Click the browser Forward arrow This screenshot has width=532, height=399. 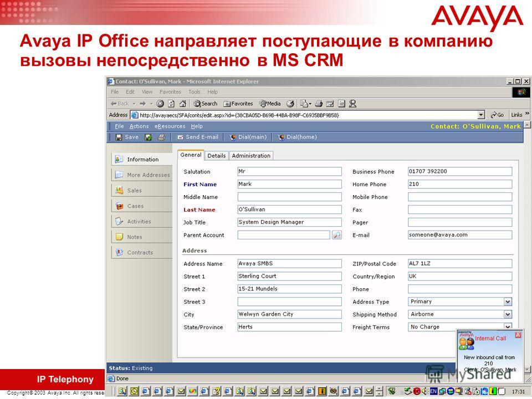[x=143, y=104]
